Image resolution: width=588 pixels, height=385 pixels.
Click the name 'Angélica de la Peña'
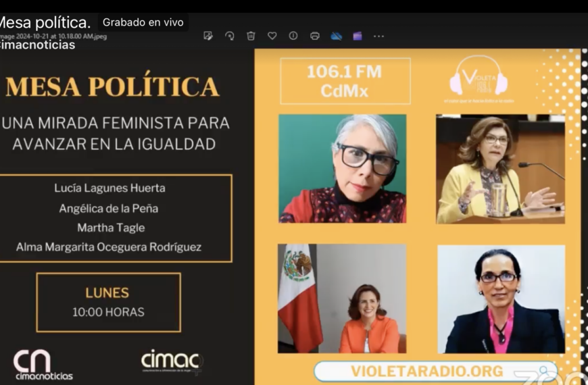[x=109, y=209]
